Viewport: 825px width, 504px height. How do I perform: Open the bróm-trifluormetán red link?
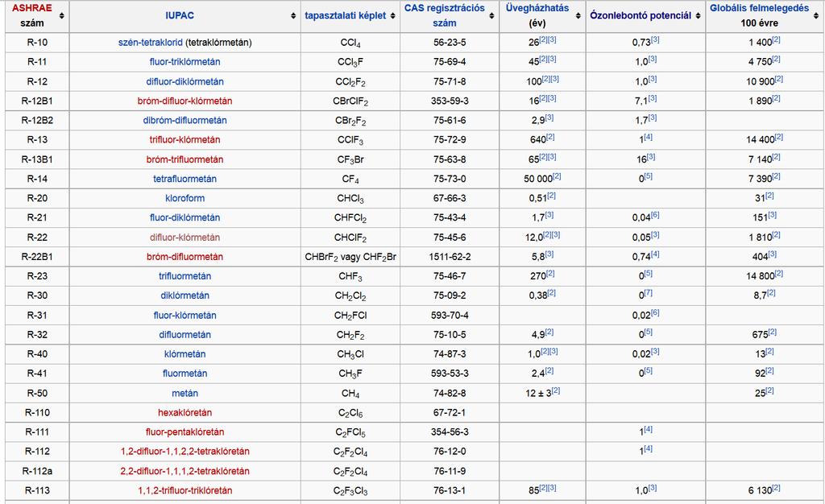pyautogui.click(x=184, y=159)
